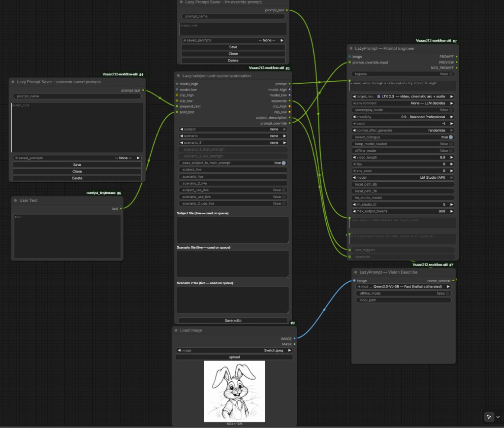504x428 pixels.
Task: Click post_text input port
Action: [177, 112]
